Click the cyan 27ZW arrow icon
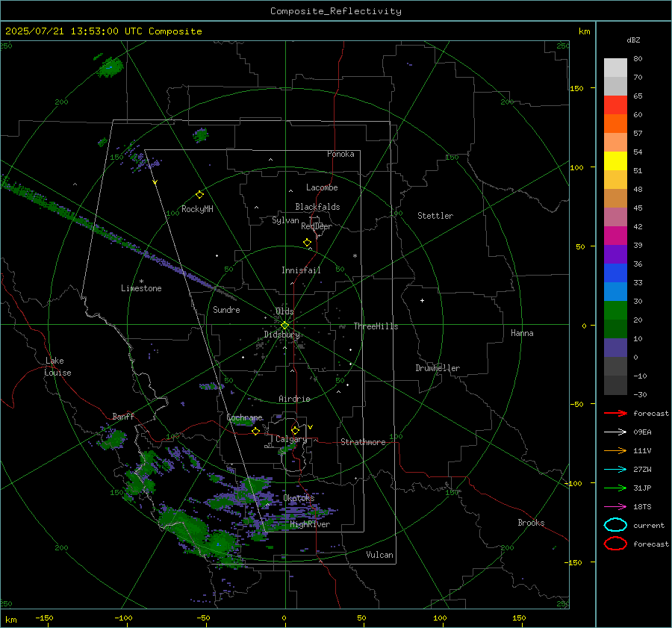Screen dimensions: 672x628 point(615,470)
